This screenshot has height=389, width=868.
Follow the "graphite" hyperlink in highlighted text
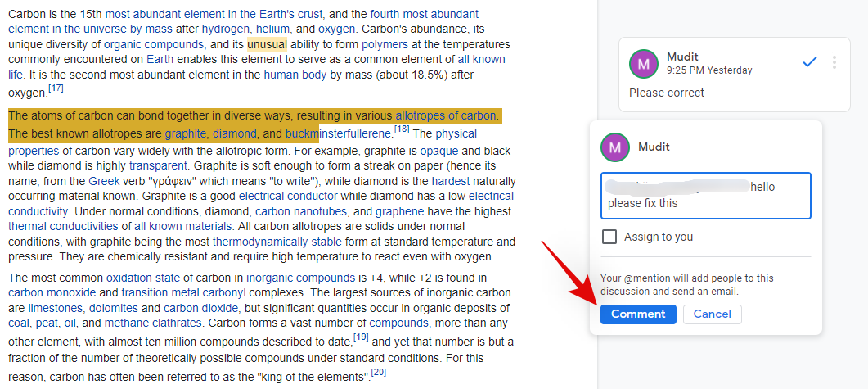[186, 133]
